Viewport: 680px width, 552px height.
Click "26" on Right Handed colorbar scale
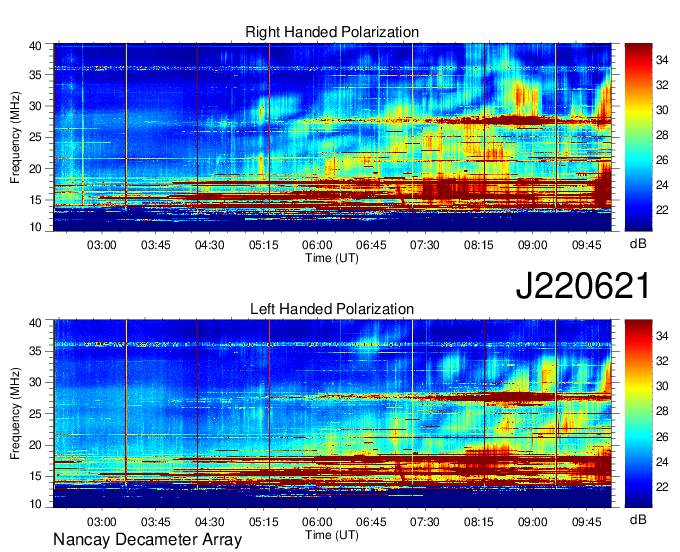pos(662,160)
